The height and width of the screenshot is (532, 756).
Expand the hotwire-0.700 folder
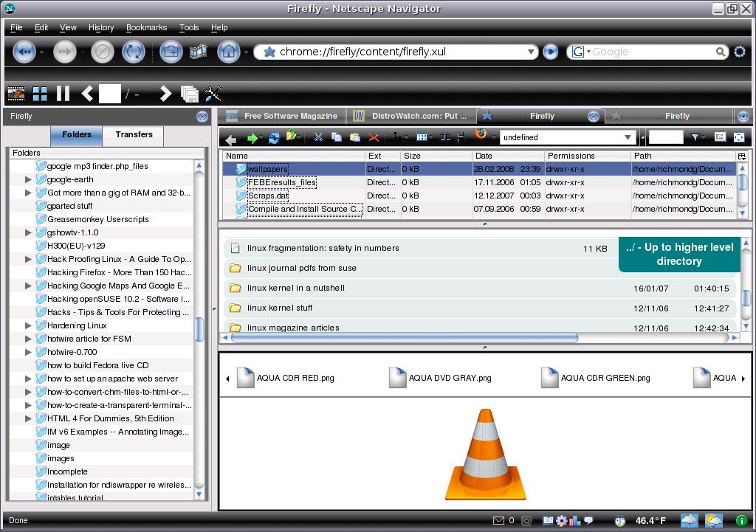point(28,352)
